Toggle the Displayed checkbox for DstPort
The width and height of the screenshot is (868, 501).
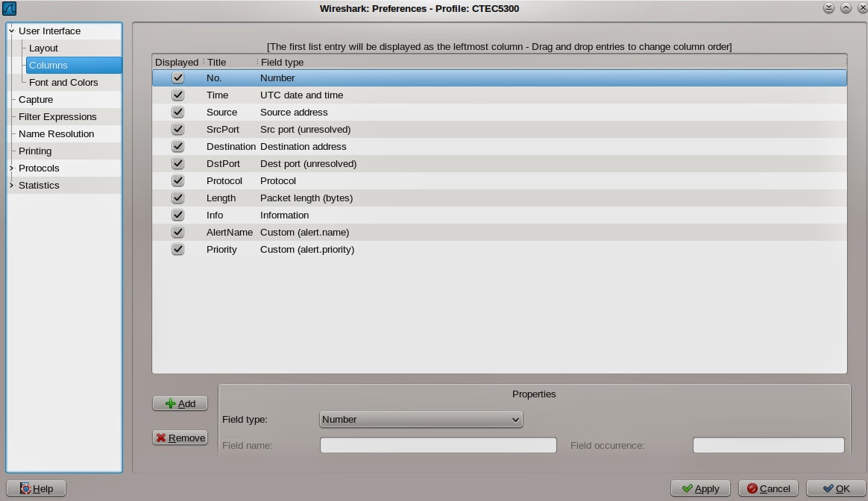pos(177,163)
